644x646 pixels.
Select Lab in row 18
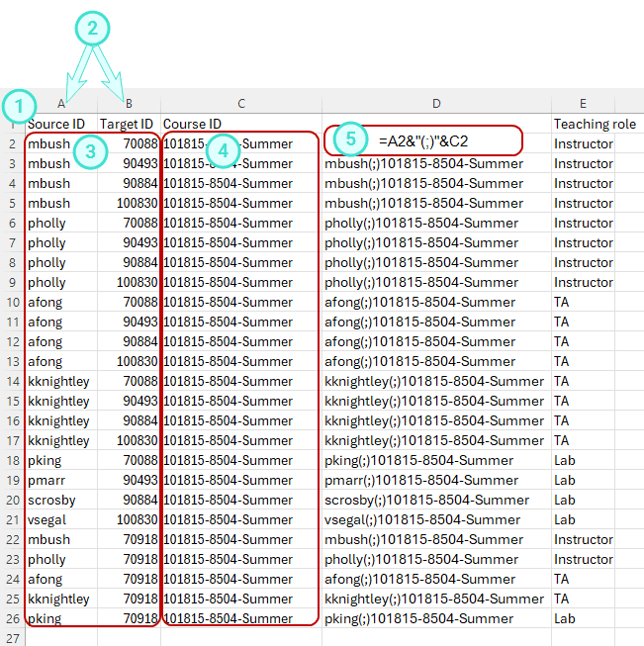tap(583, 460)
